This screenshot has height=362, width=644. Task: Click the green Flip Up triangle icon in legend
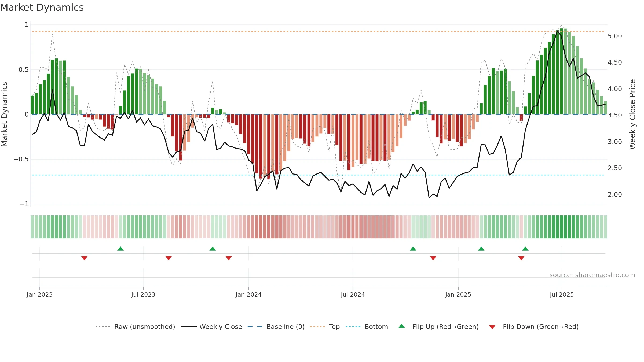click(402, 326)
